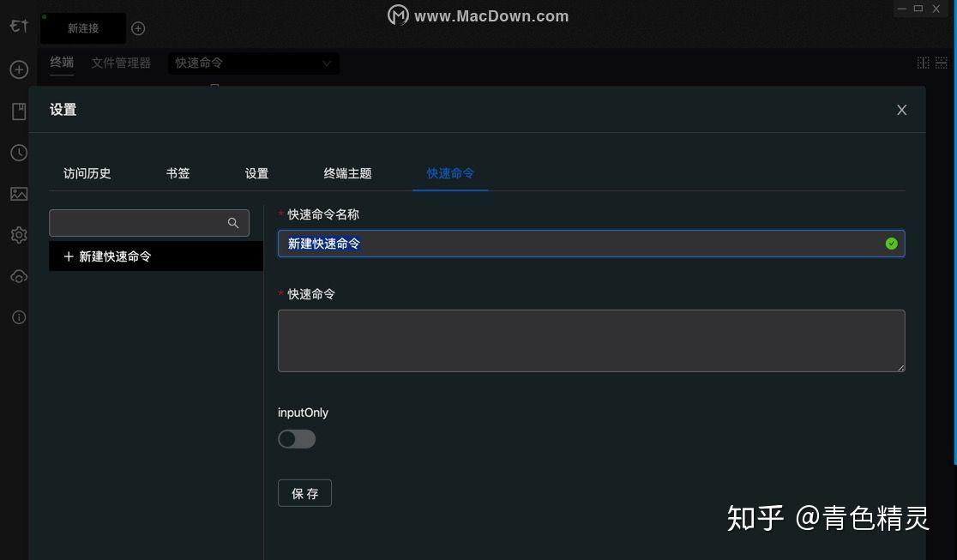This screenshot has width=957, height=560.
Task: Click the 快速命令 command textarea
Action: (x=591, y=340)
